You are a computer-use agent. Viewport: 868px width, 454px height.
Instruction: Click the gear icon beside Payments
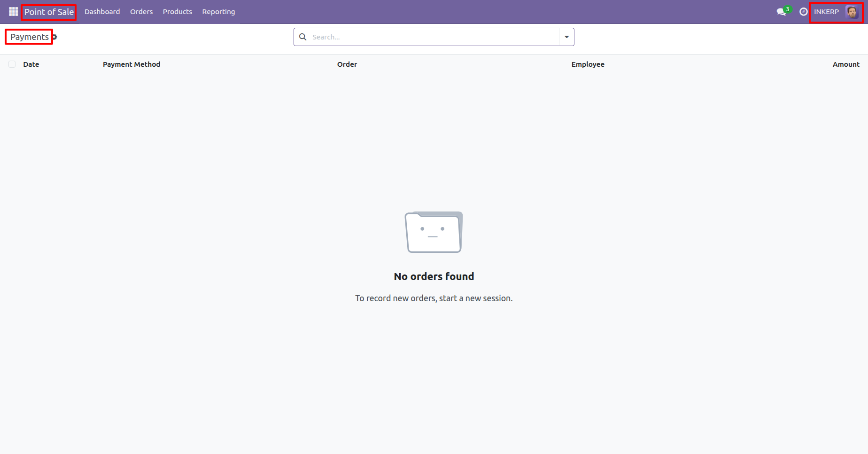tap(54, 37)
